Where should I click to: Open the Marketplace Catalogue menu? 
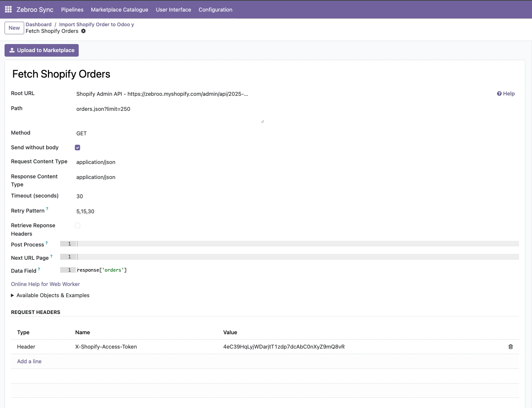120,9
